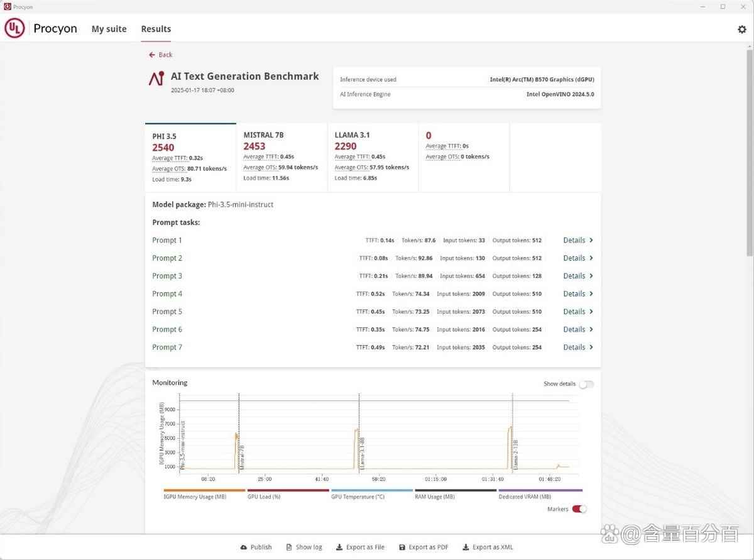Enable the Show details toggle in Monitoring
754x560 pixels.
tap(586, 383)
